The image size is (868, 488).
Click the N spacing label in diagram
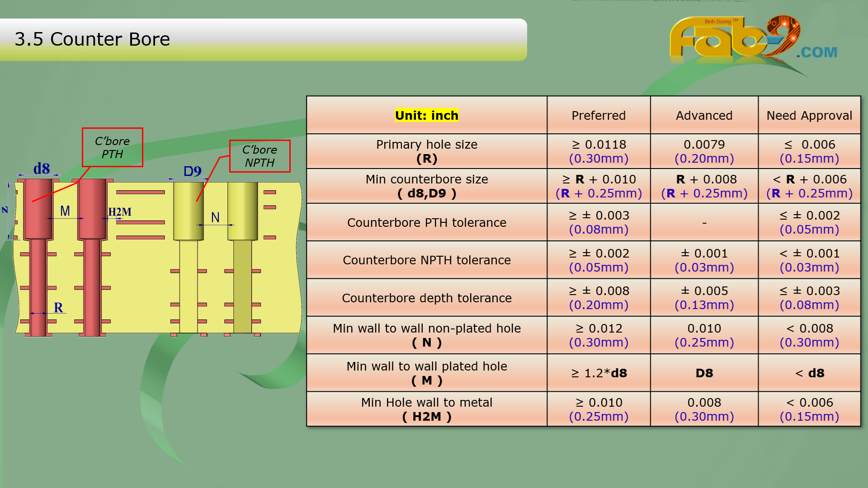(215, 217)
